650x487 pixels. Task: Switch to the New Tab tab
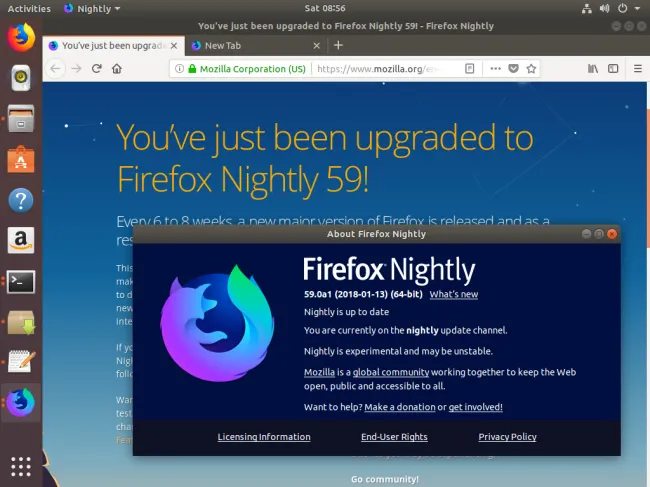point(256,46)
